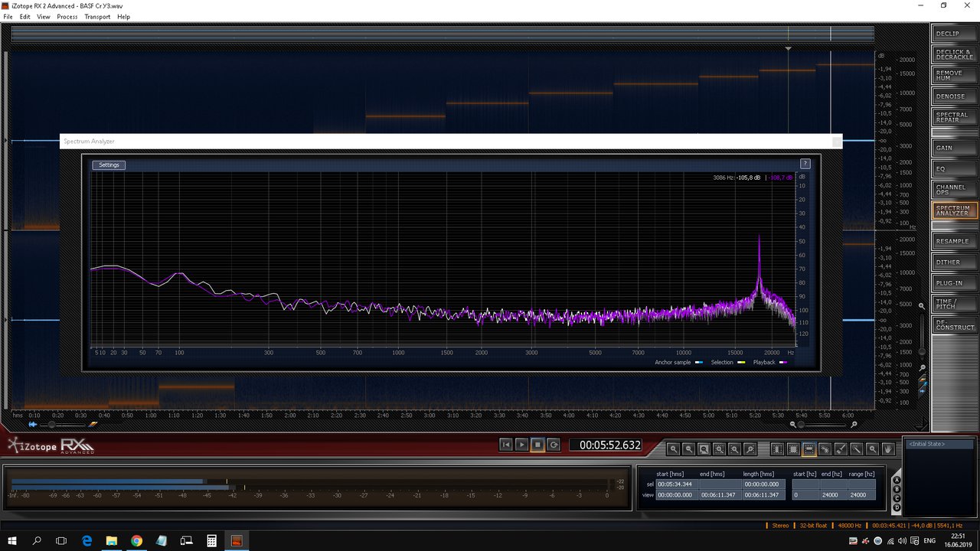Image resolution: width=980 pixels, height=551 pixels.
Task: Open the EQ module
Action: click(953, 168)
